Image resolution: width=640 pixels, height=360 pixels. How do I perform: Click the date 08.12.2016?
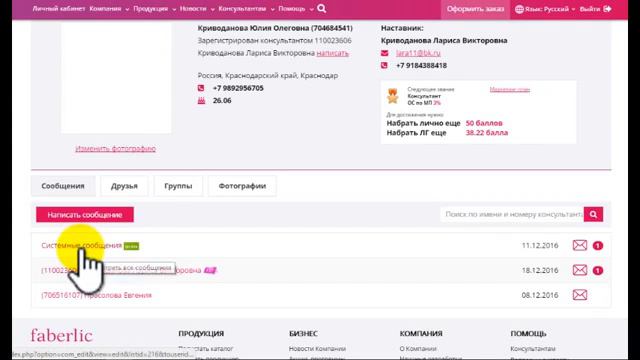point(540,295)
